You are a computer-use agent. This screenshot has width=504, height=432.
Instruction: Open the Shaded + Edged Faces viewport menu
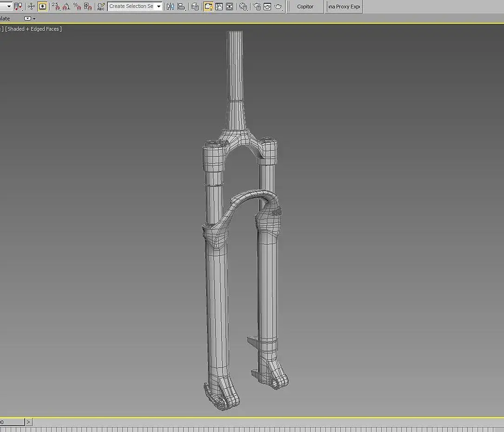pos(33,29)
